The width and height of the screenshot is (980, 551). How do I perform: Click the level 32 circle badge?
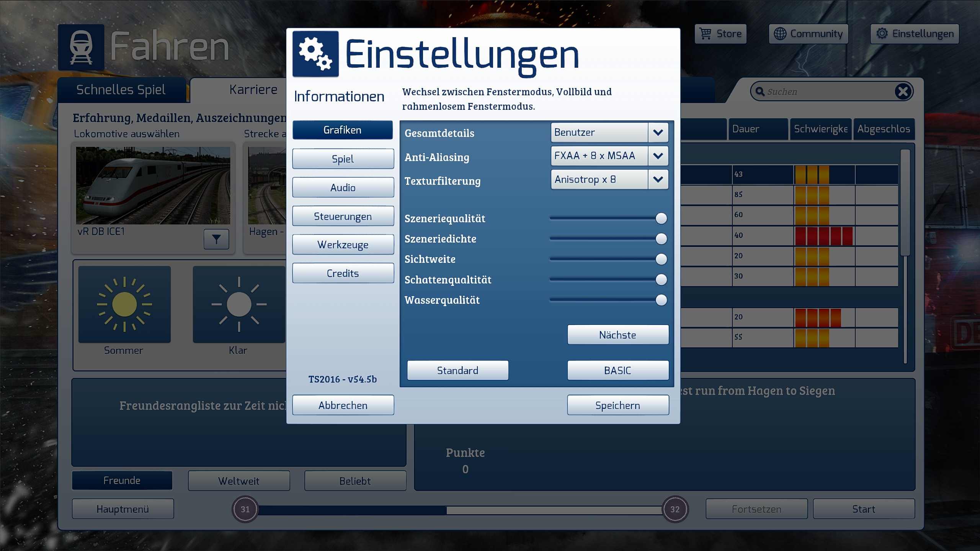[x=675, y=509]
